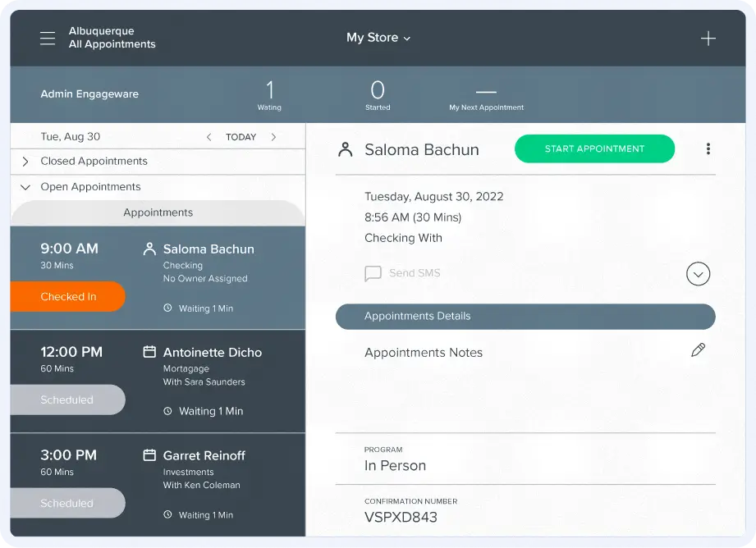
Task: Jump back to TODAY
Action: click(241, 136)
